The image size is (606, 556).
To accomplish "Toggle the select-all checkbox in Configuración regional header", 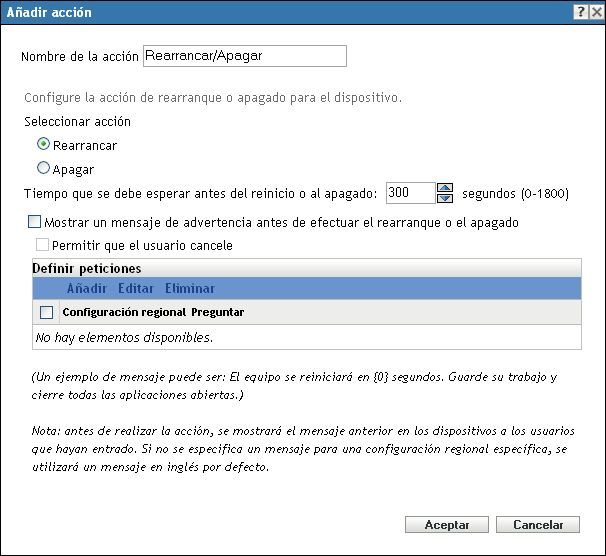I will coord(46,313).
